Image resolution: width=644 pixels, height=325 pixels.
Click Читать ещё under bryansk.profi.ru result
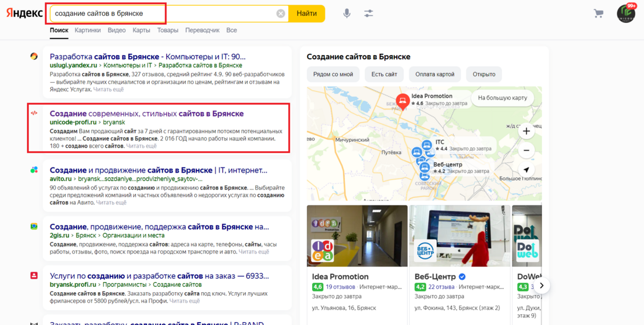(184, 301)
